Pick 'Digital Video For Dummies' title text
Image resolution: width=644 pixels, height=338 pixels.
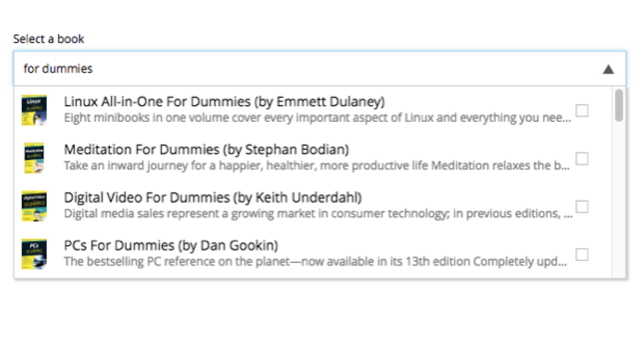[213, 197]
